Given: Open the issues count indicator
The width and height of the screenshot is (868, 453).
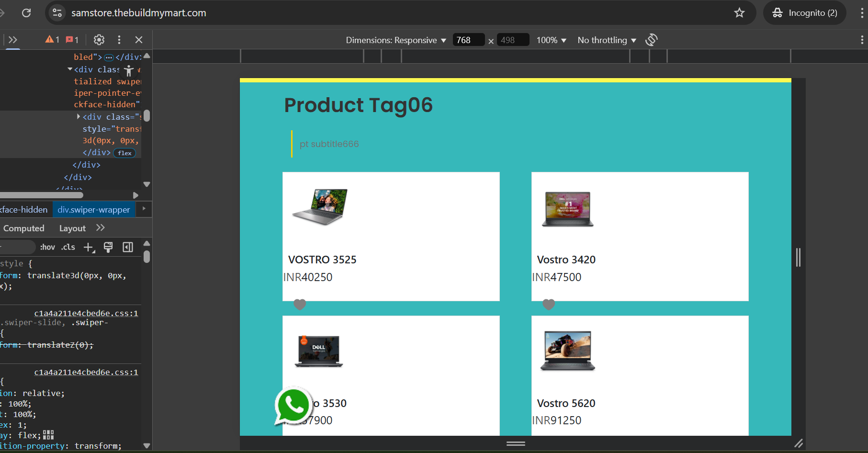Looking at the screenshot, I should [x=72, y=40].
